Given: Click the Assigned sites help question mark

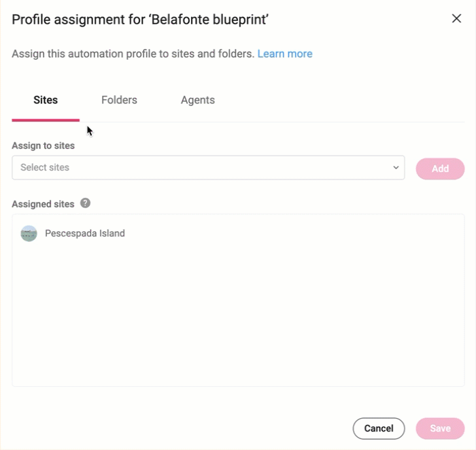Looking at the screenshot, I should (85, 203).
